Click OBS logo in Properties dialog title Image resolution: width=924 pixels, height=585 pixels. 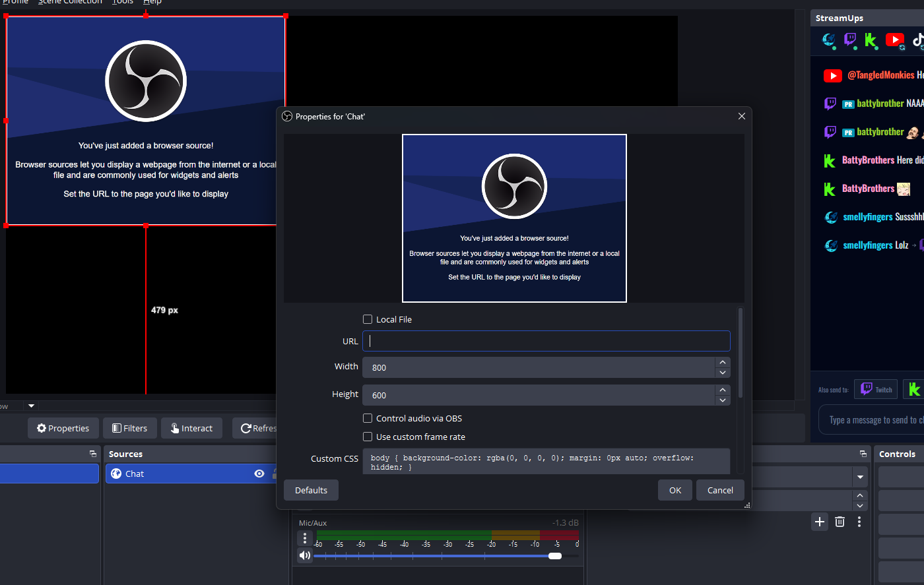287,116
